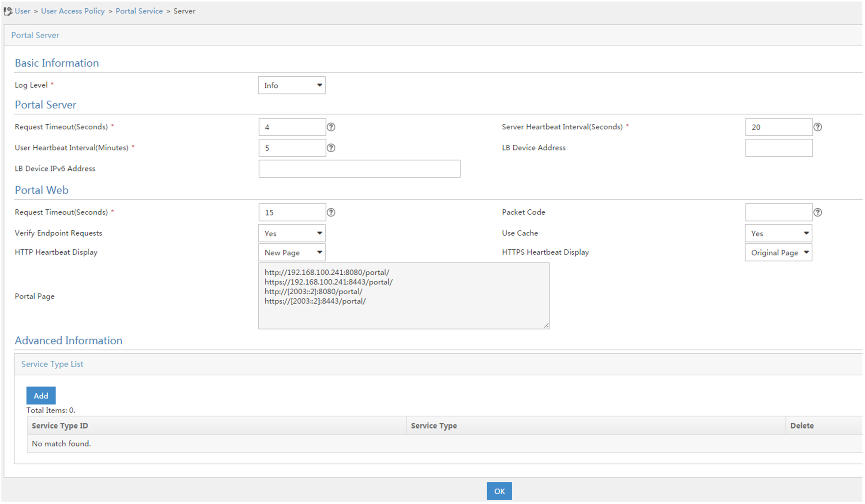
Task: Open the Use Cache dropdown
Action: [778, 234]
